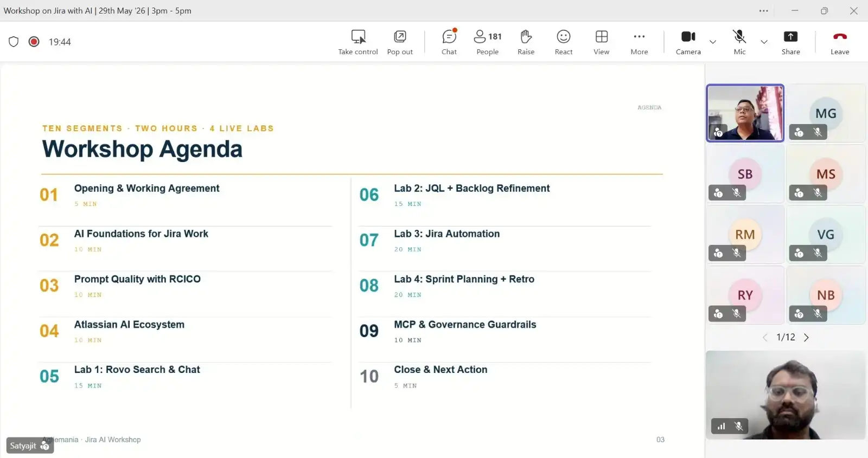Expand the Mic options dropdown arrow

764,42
